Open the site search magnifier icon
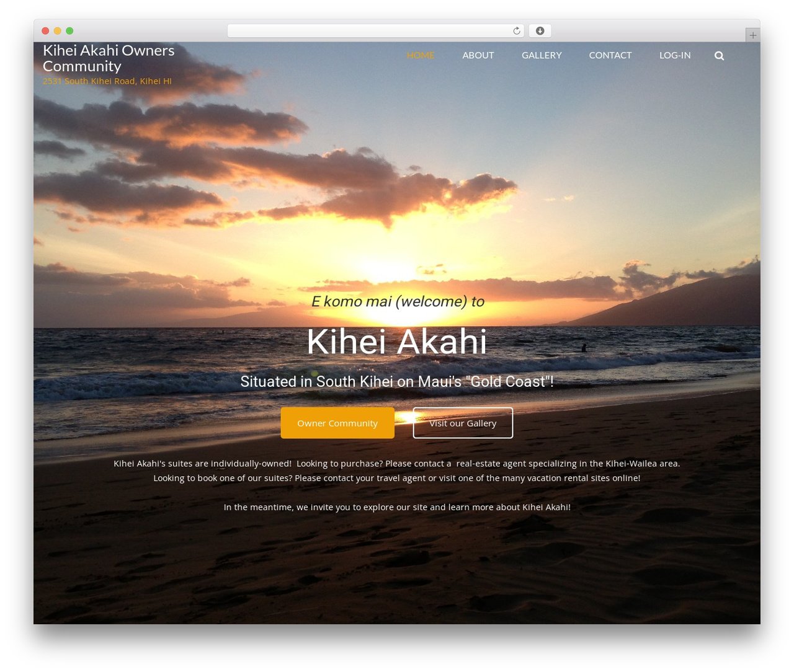The height and width of the screenshot is (672, 794). pyautogui.click(x=719, y=56)
